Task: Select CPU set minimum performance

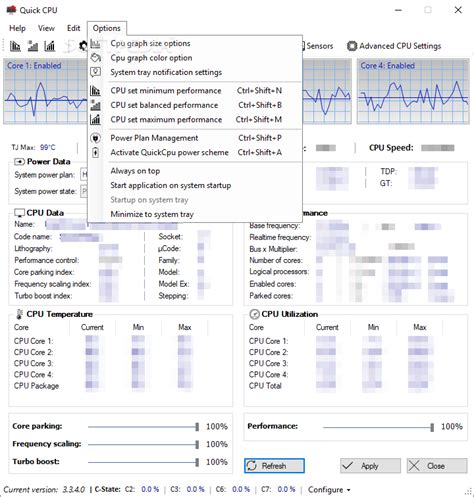Action: 195,91
